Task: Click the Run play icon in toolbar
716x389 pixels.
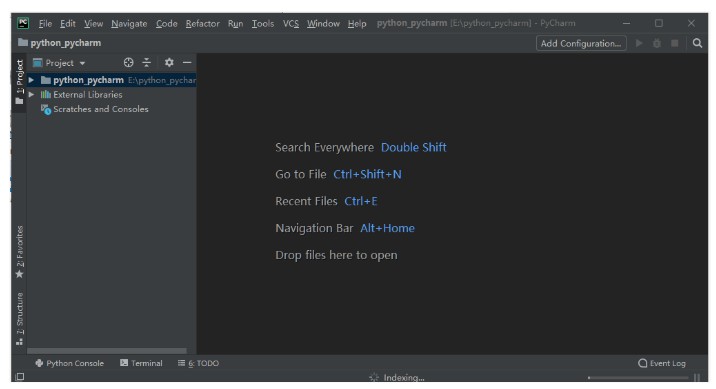Action: (x=639, y=43)
